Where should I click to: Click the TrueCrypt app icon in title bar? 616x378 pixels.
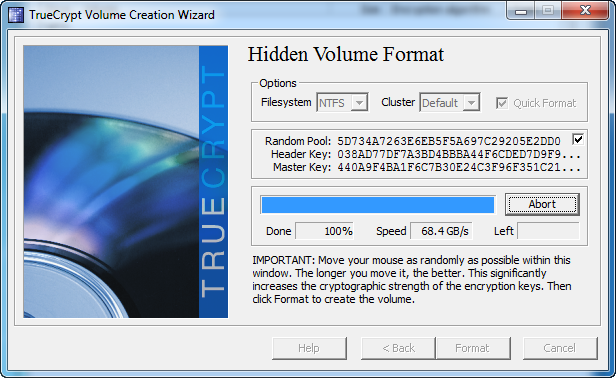tap(16, 15)
